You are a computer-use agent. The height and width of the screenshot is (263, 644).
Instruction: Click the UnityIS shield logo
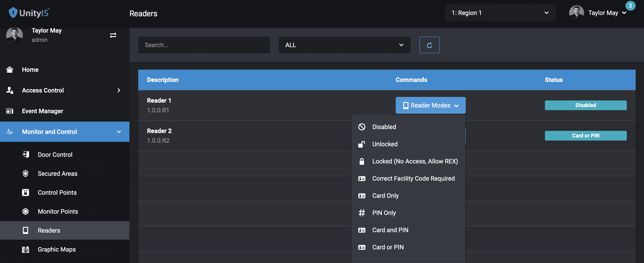tap(13, 13)
